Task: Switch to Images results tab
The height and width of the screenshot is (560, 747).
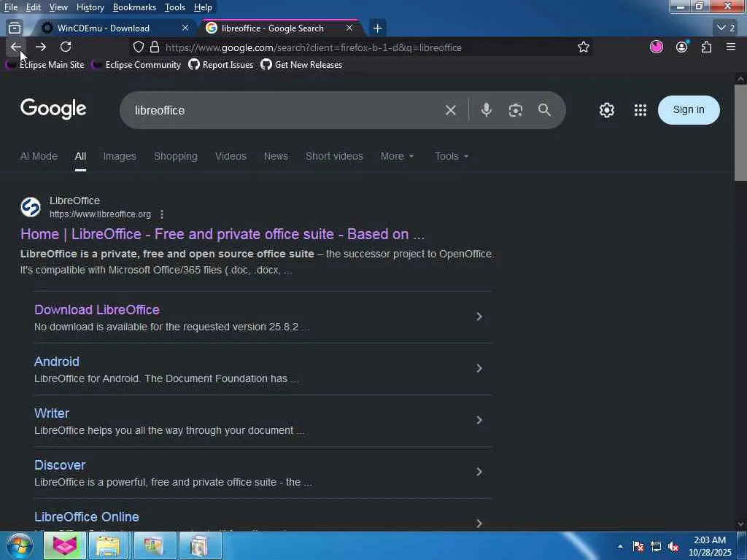Action: tap(120, 156)
